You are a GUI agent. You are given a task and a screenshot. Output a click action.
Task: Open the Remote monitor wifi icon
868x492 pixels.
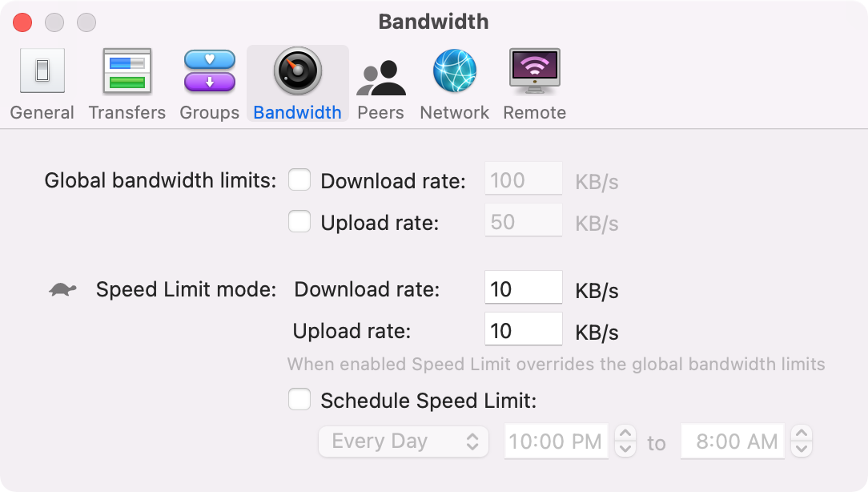(535, 71)
